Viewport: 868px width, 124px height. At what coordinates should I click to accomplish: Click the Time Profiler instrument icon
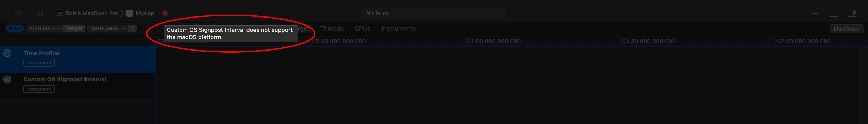click(7, 53)
